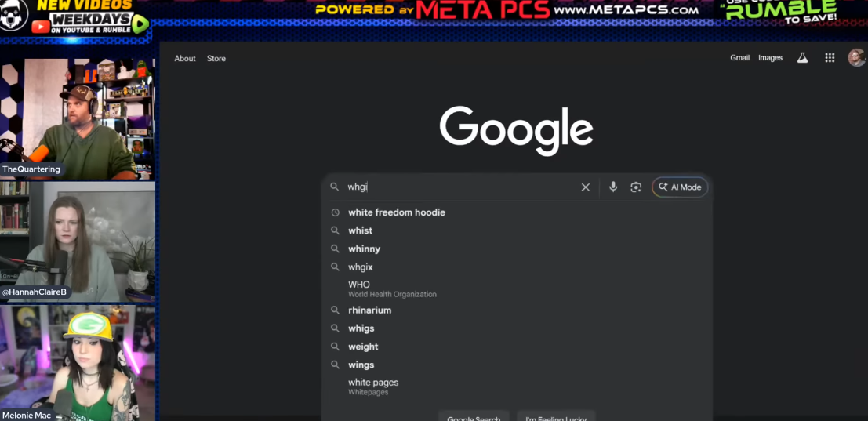This screenshot has height=421, width=868.
Task: Open Google Lens image search icon
Action: tap(635, 187)
